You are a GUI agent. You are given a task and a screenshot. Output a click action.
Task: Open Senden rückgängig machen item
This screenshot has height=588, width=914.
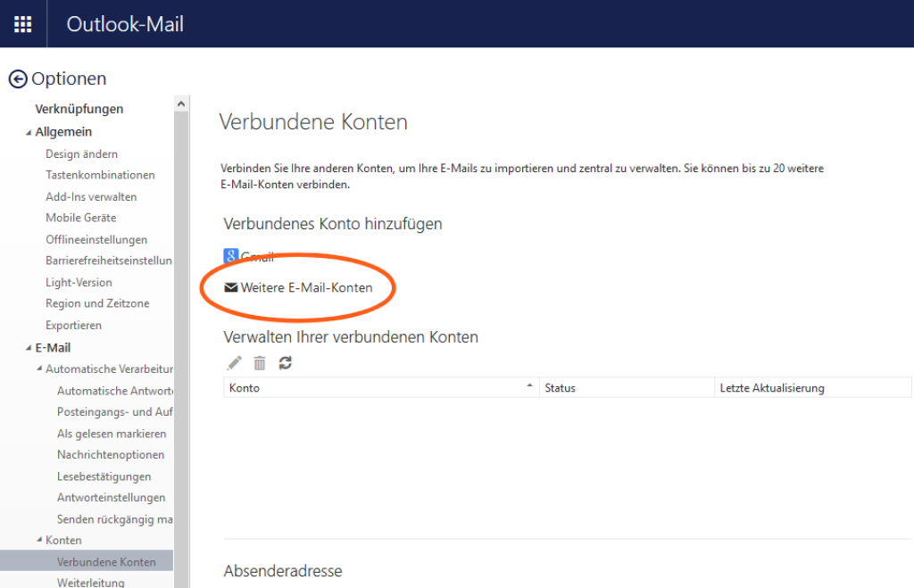[x=115, y=519]
